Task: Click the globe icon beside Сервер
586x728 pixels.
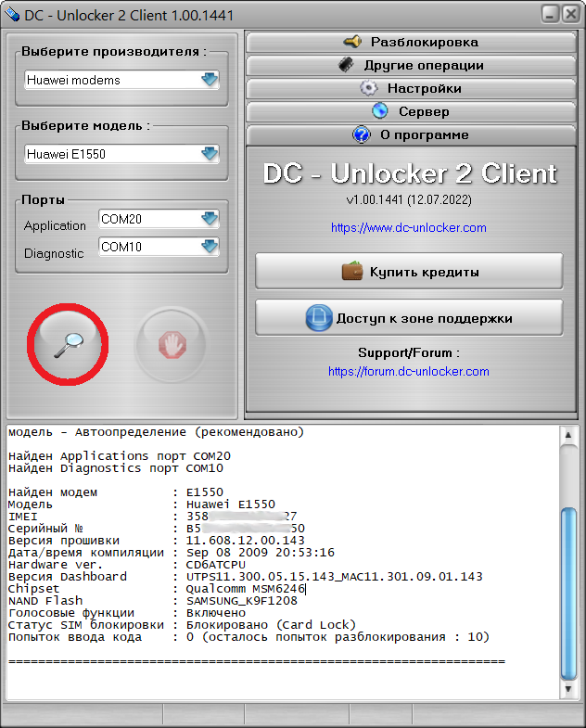Action: (380, 111)
